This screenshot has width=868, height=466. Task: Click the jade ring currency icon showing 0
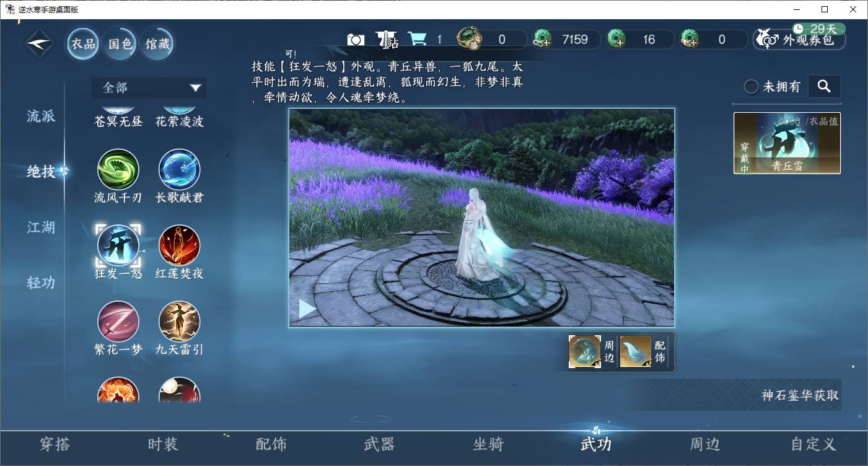tap(470, 38)
